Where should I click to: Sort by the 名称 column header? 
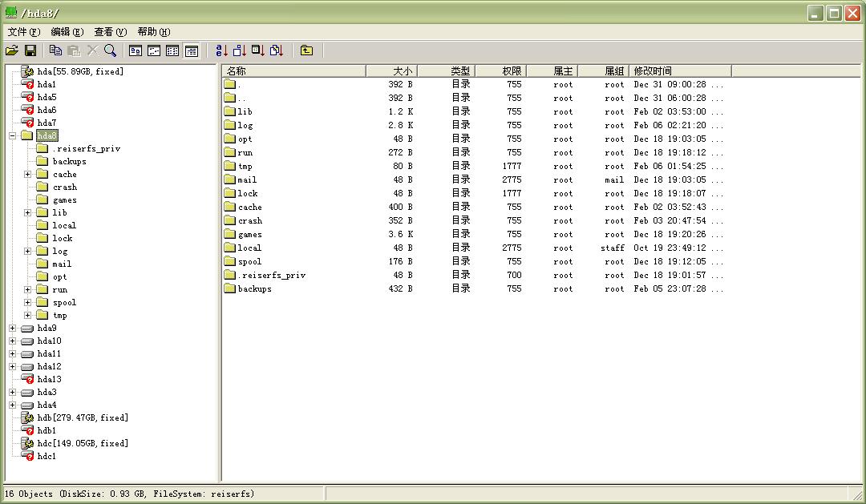coord(293,71)
